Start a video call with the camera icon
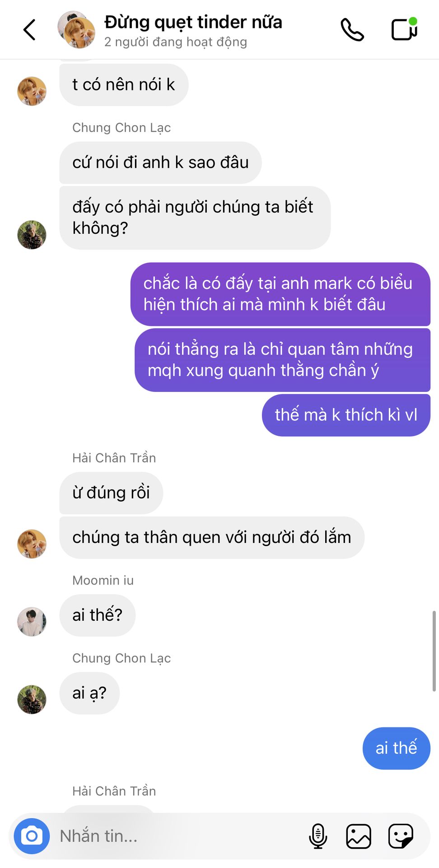This screenshot has height=868, width=439. tap(404, 29)
